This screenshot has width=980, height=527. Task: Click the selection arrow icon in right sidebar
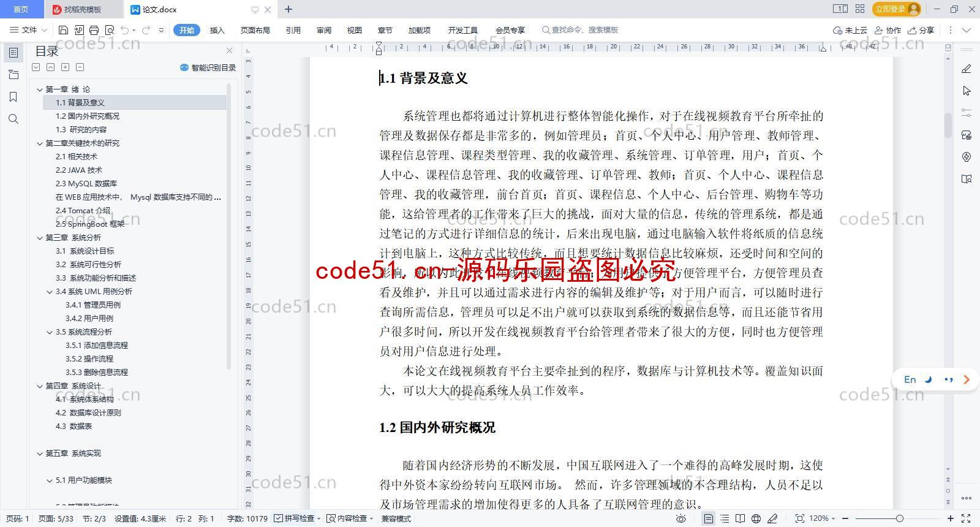pos(967,91)
